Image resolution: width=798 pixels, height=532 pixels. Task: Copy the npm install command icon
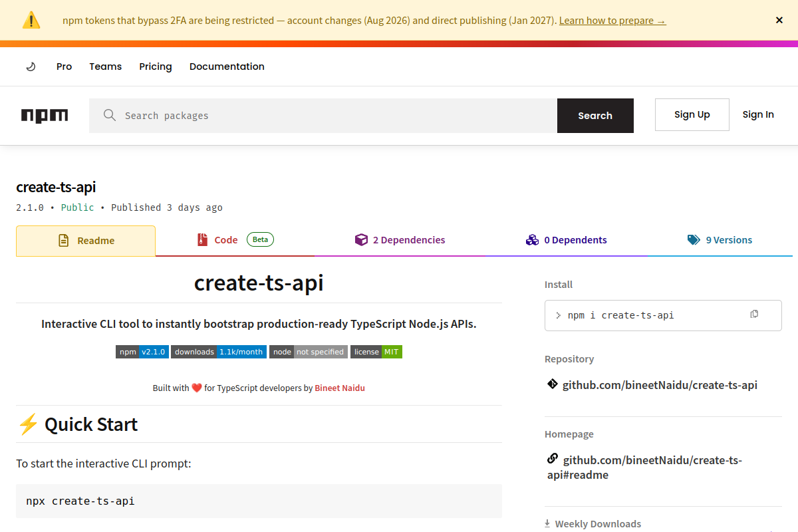754,314
